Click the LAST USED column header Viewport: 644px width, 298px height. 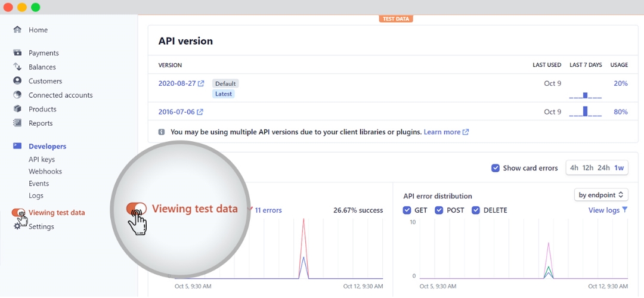(547, 65)
